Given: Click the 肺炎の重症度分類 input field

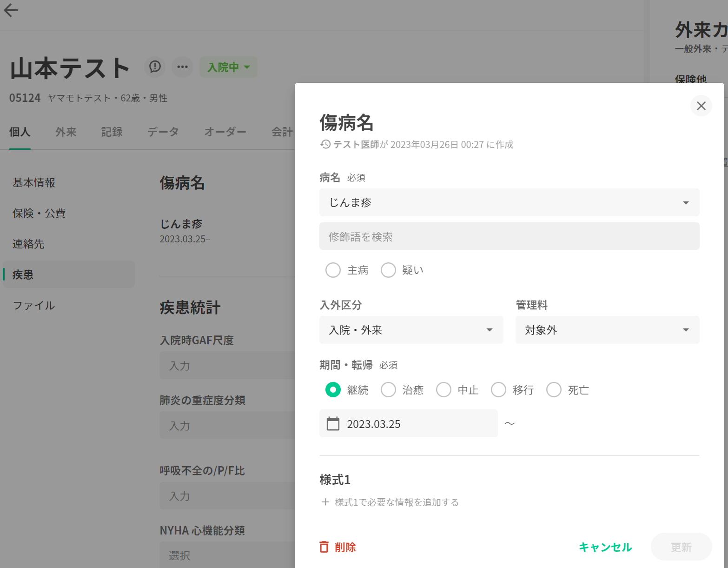Looking at the screenshot, I should coord(227,425).
